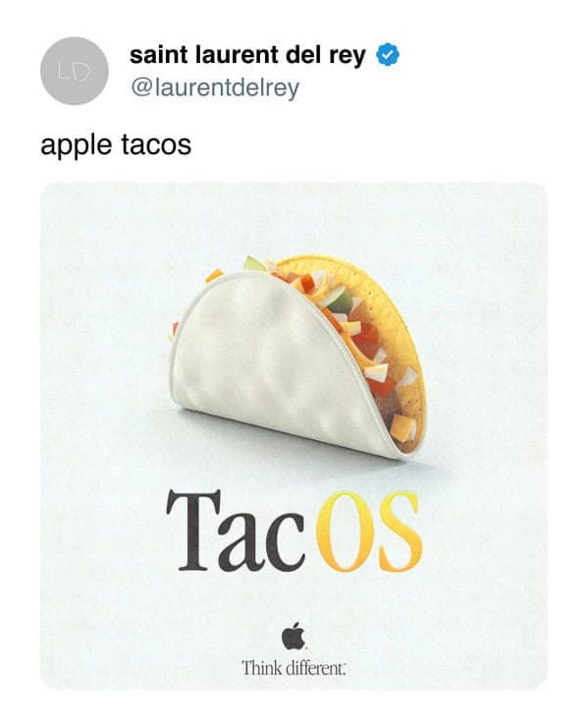Open the gray LD profile avatar

pyautogui.click(x=75, y=71)
